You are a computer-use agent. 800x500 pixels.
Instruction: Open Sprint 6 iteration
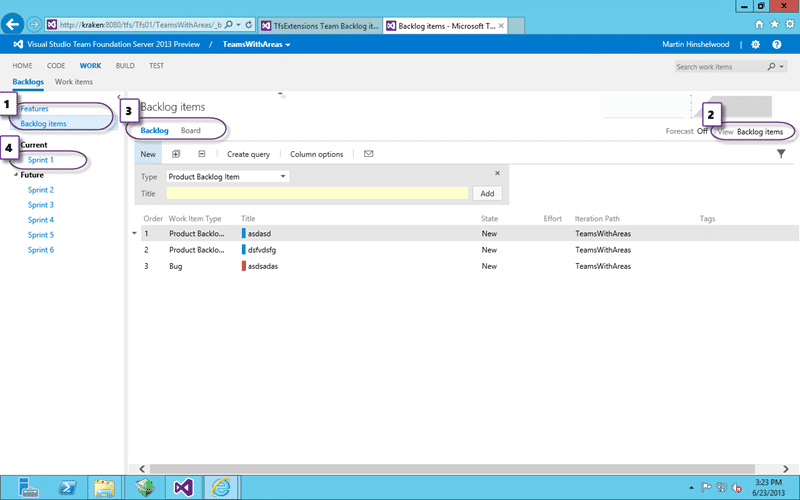(x=41, y=249)
